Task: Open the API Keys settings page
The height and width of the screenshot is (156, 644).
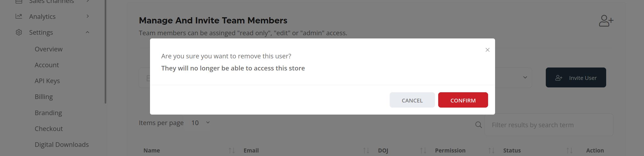Action: tap(47, 81)
